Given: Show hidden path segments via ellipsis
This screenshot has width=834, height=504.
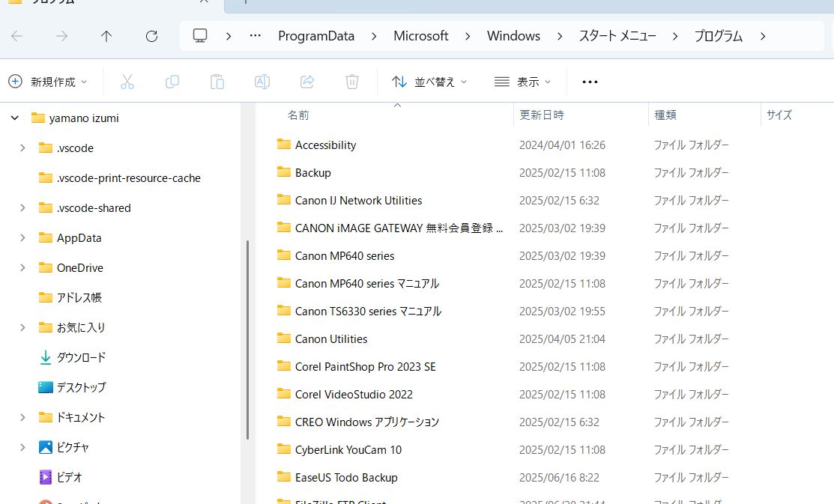Looking at the screenshot, I should [x=256, y=36].
